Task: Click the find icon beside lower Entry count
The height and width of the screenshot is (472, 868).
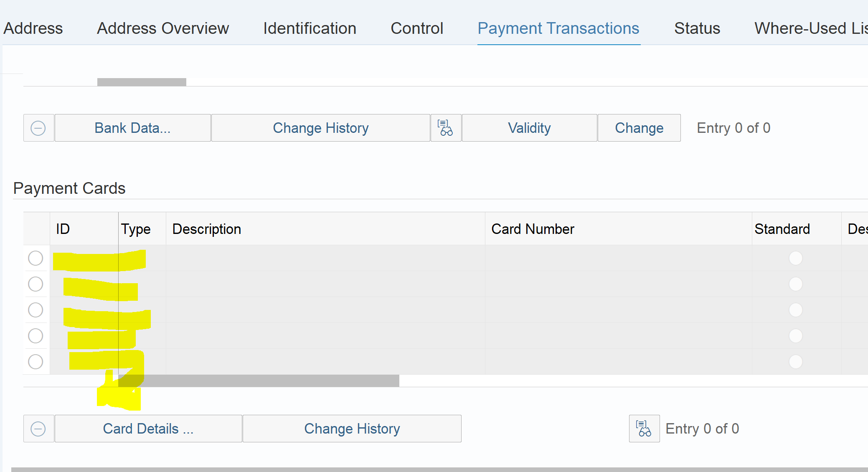Action: pyautogui.click(x=644, y=429)
